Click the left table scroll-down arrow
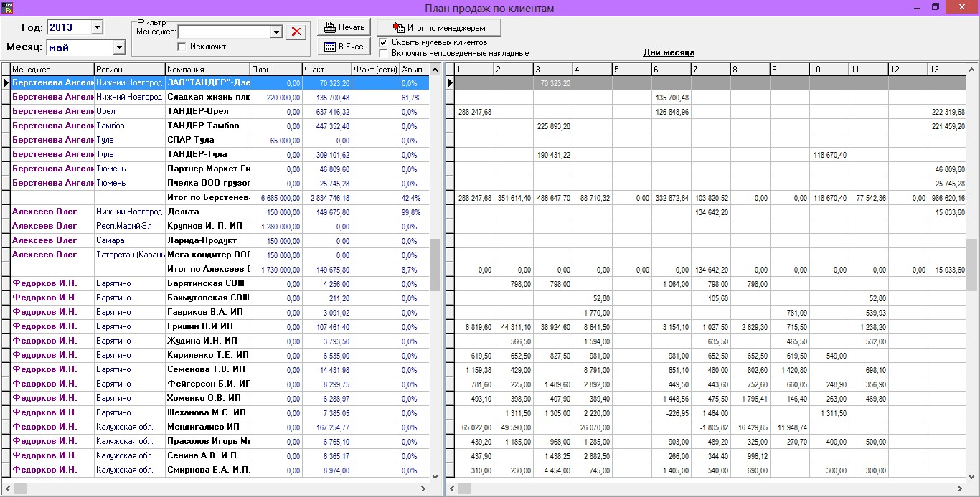Image resolution: width=980 pixels, height=497 pixels. coord(435,475)
